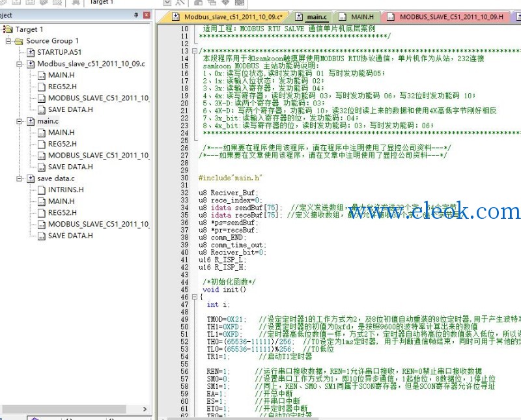This screenshot has width=521, height=420.
Task: Fold the comment block starting at line 13
Action: 195,51
